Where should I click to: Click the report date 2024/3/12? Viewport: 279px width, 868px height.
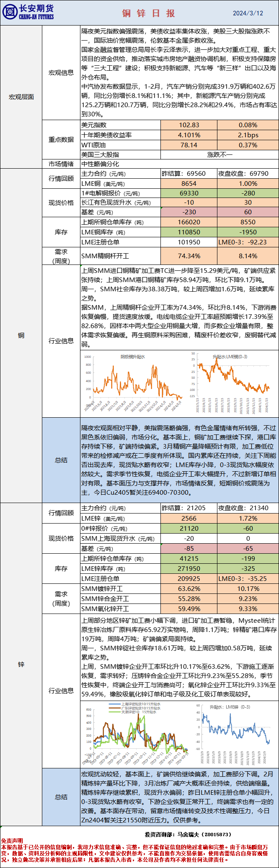coord(248,13)
